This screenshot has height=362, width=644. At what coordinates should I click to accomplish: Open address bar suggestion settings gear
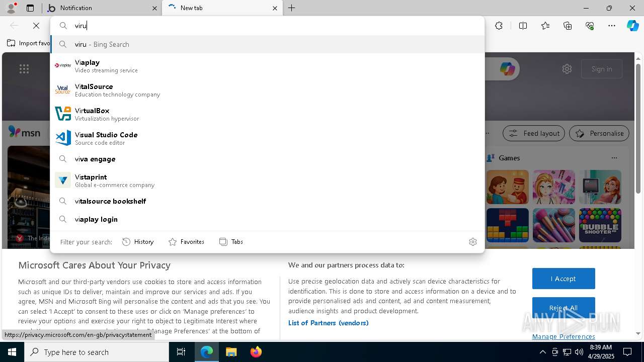[472, 242]
